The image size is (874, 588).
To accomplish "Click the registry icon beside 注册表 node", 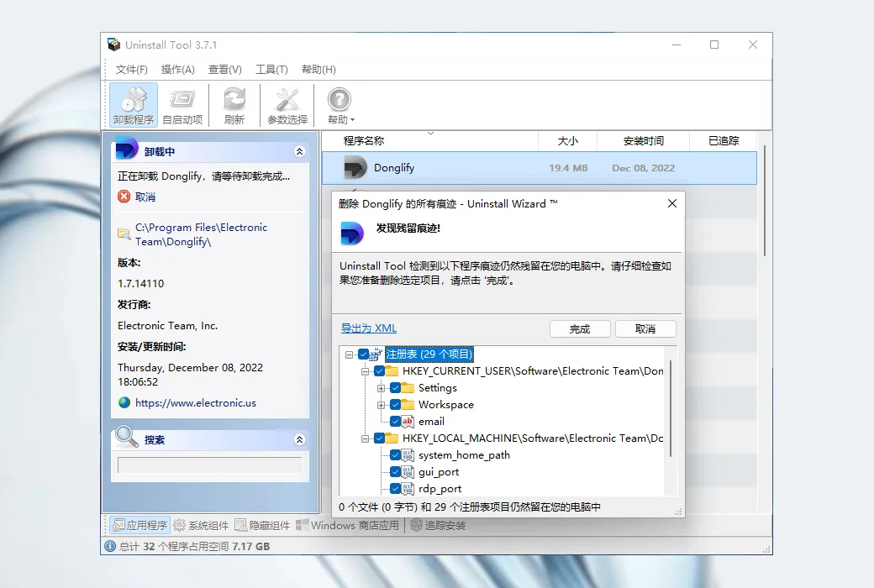I will (x=376, y=354).
